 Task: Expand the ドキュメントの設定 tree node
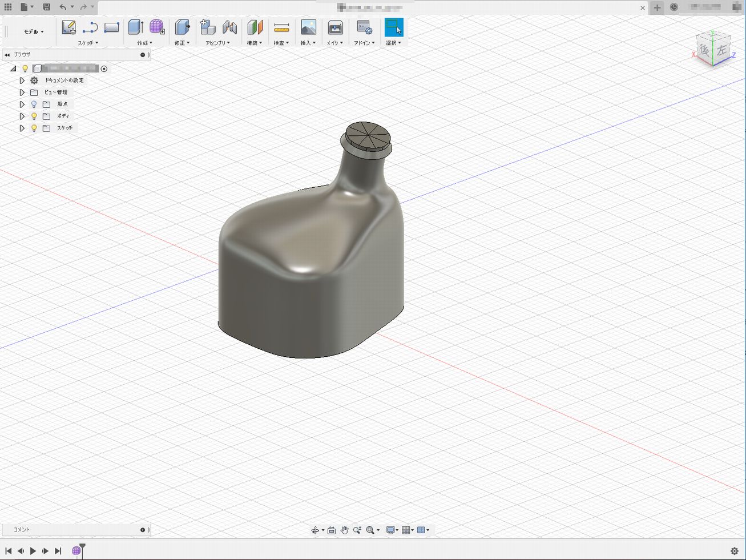tap(22, 80)
